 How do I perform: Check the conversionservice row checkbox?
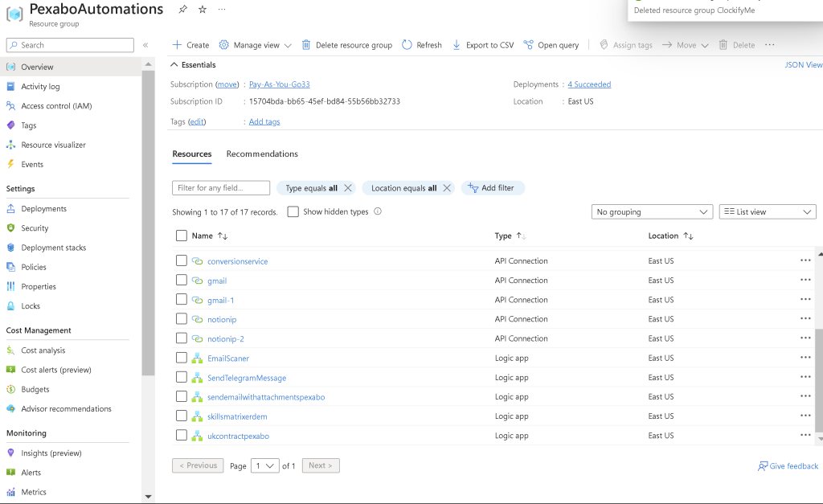182,260
